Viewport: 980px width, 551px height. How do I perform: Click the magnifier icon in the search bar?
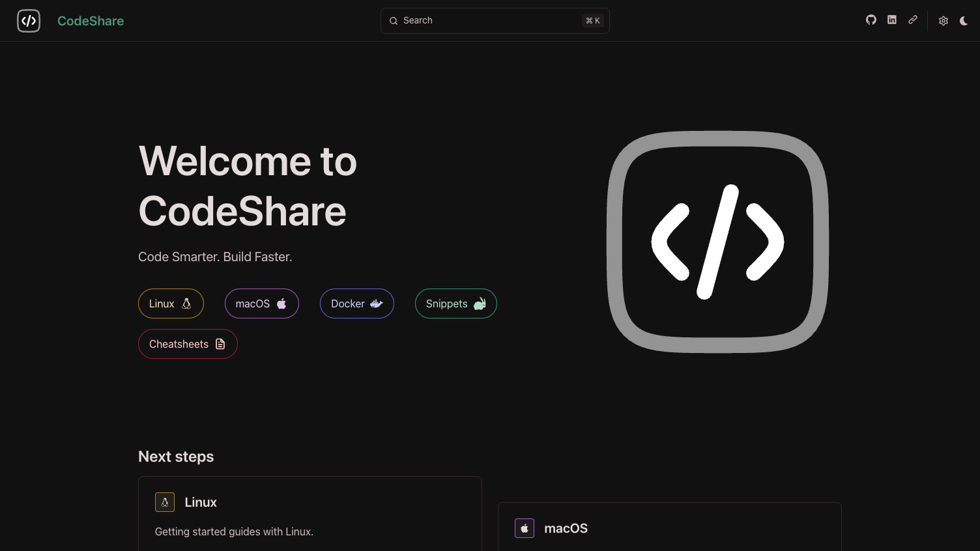click(394, 20)
